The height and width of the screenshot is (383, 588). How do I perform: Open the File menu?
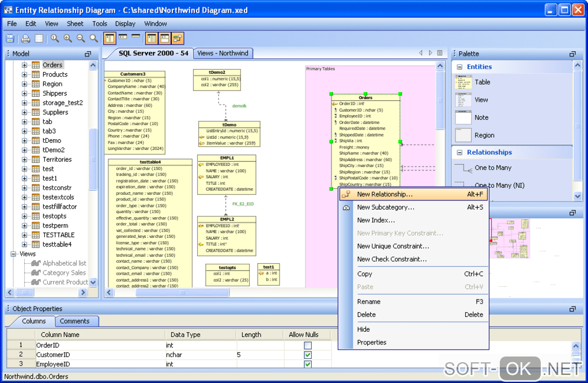coord(12,24)
